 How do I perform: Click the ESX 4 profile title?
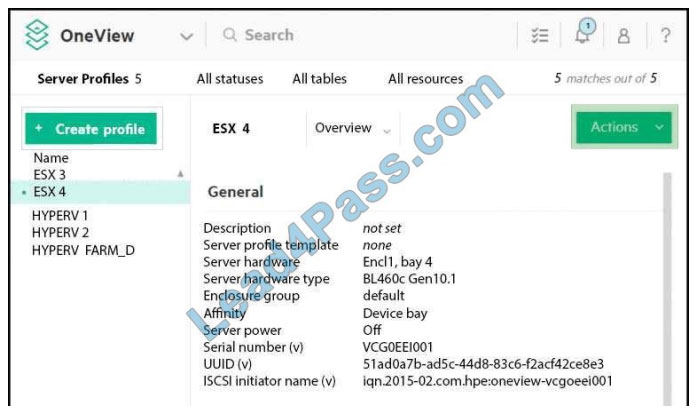point(231,129)
